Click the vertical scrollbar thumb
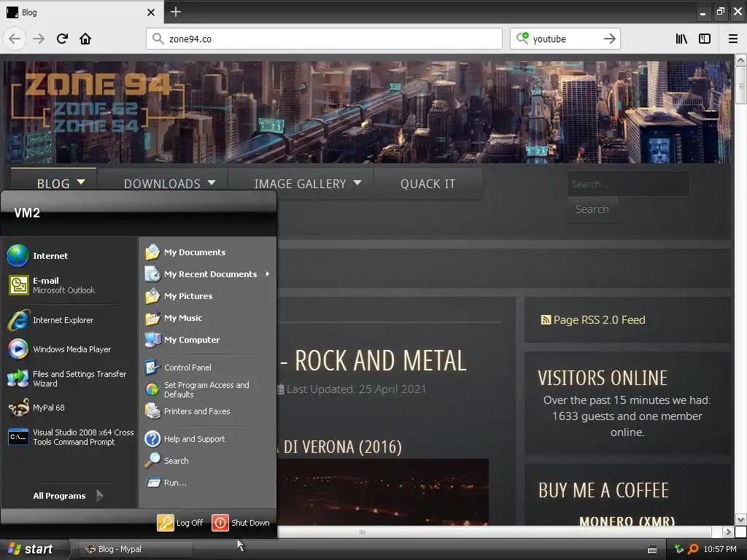 pos(740,85)
